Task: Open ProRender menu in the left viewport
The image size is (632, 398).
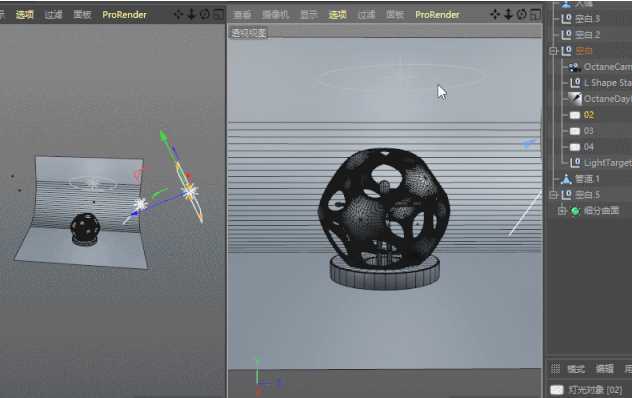Action: [124, 15]
